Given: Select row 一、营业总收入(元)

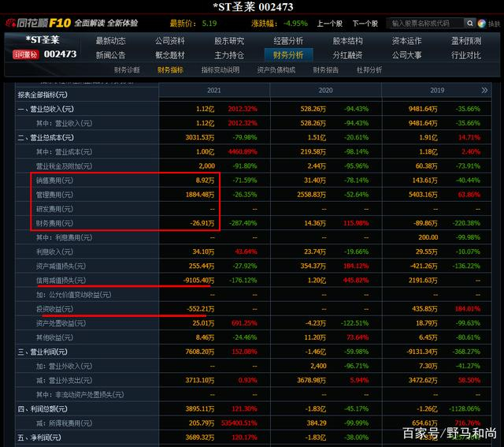Looking at the screenshot, I should 254,109.
